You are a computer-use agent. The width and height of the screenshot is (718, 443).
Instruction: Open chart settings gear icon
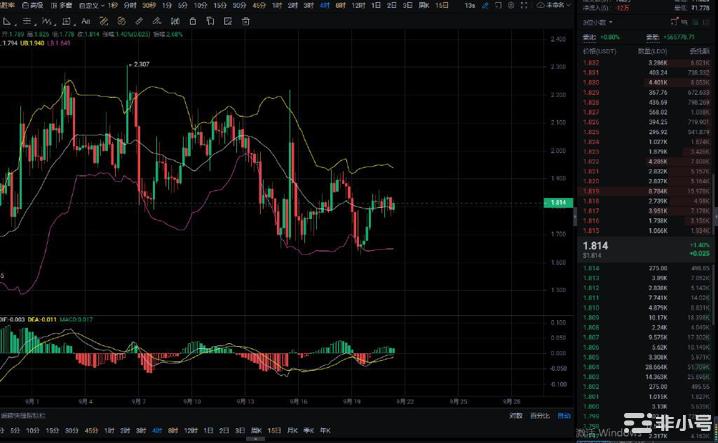pos(511,5)
